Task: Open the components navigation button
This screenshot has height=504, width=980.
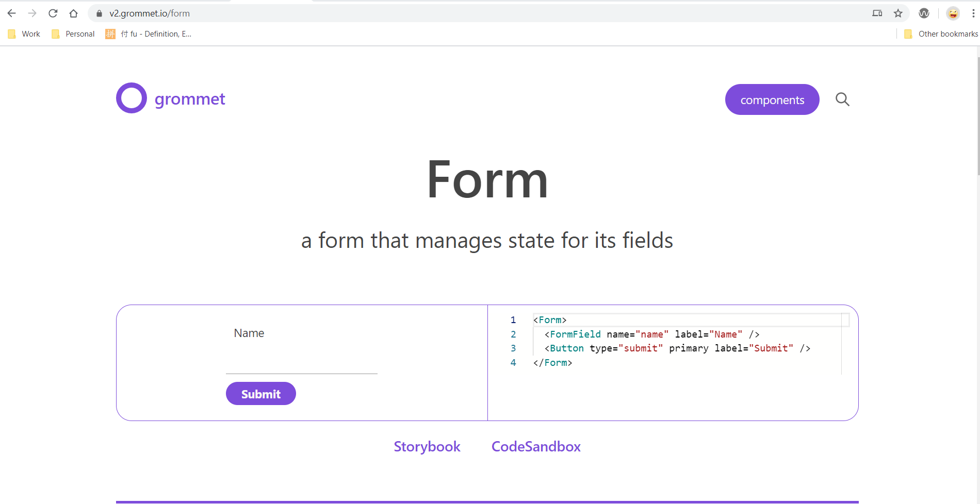Action: point(772,99)
